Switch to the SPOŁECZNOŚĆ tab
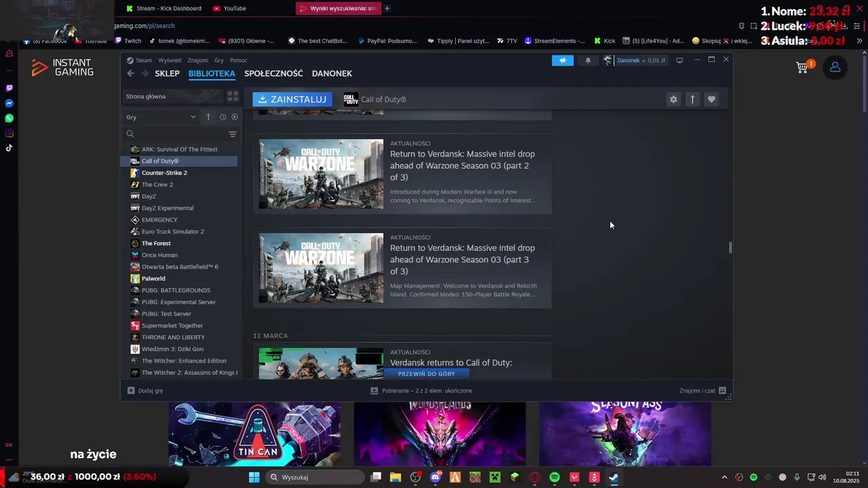The height and width of the screenshot is (488, 868). tap(273, 73)
